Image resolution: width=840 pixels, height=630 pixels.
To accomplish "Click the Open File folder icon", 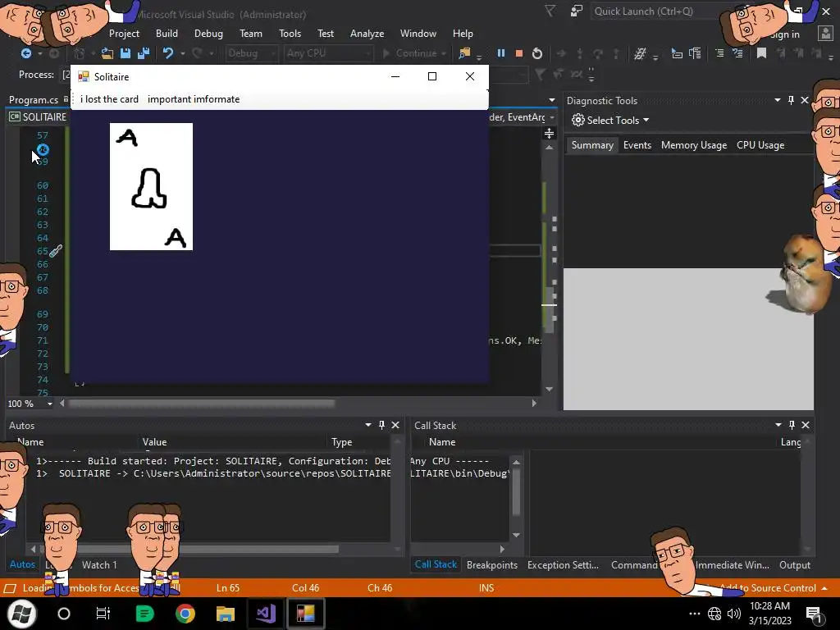I will point(107,53).
